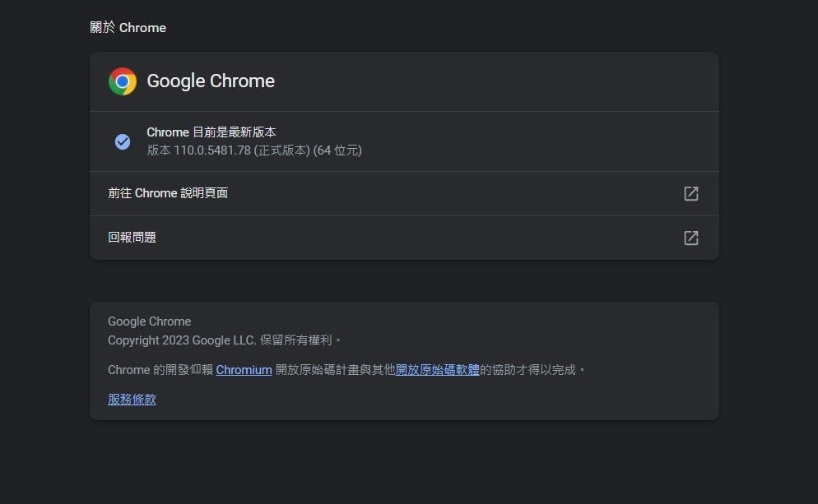818x504 pixels.
Task: Select the 回報問題 row label
Action: pos(132,238)
